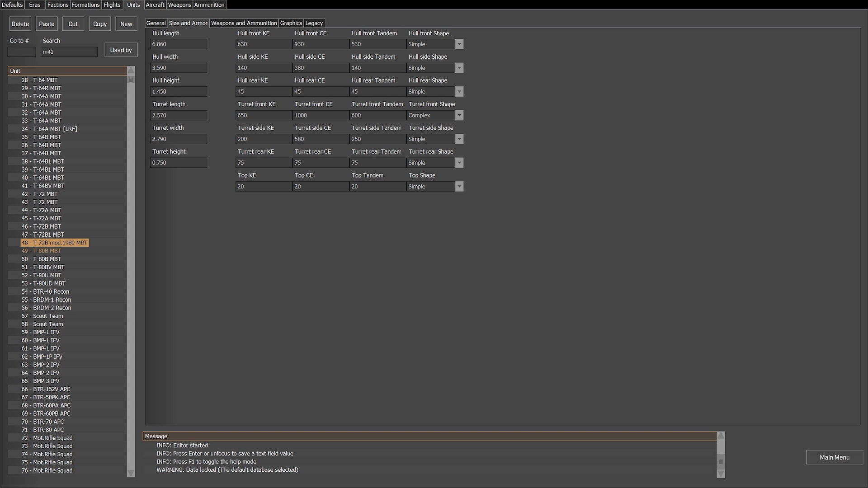Click the Hull side Tandem field
The width and height of the screenshot is (868, 488).
378,68
